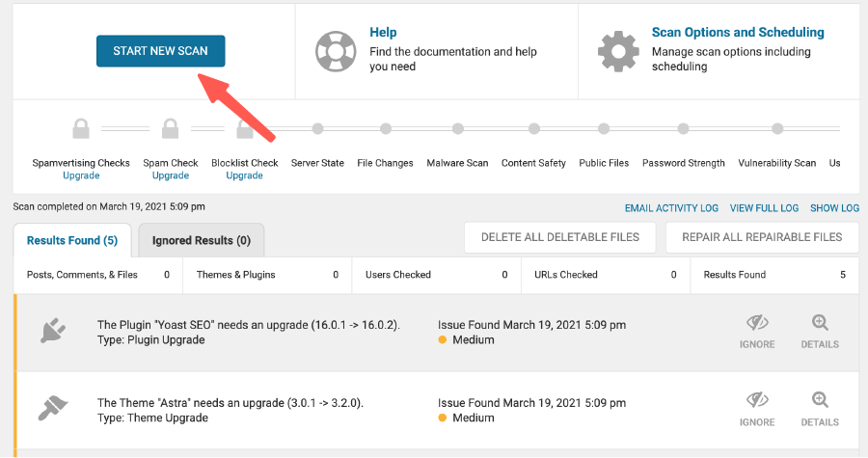Click the Yoast SEO plugin plug icon
Screen dimensions: 868x458
[x=53, y=333]
